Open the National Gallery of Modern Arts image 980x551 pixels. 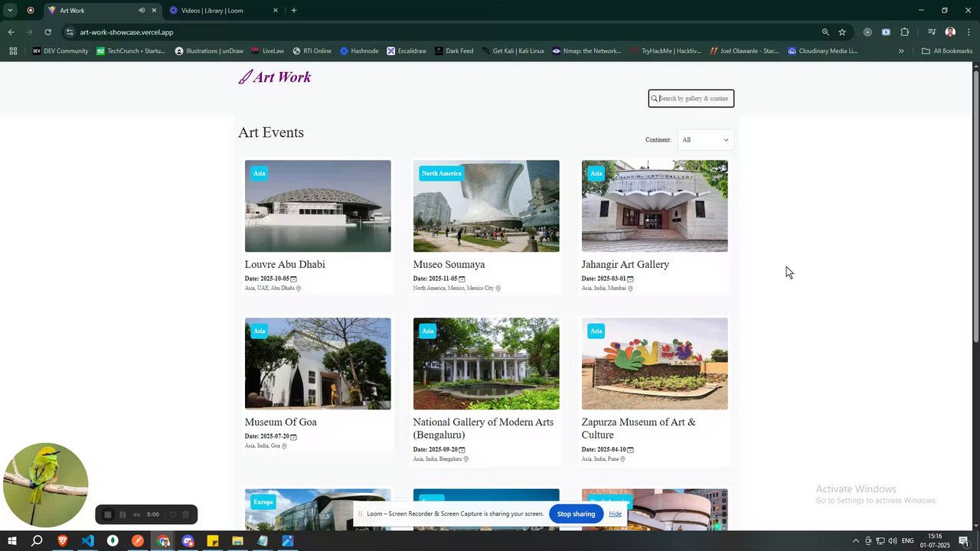coord(486,364)
